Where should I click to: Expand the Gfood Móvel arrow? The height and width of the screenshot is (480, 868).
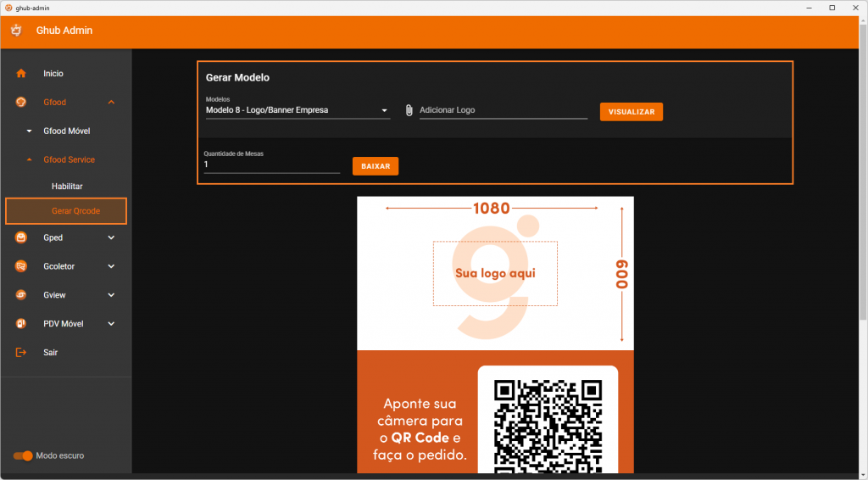pos(30,131)
